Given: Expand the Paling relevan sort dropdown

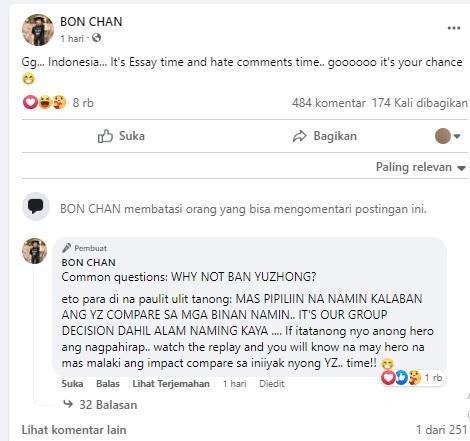Looking at the screenshot, I should [x=421, y=167].
